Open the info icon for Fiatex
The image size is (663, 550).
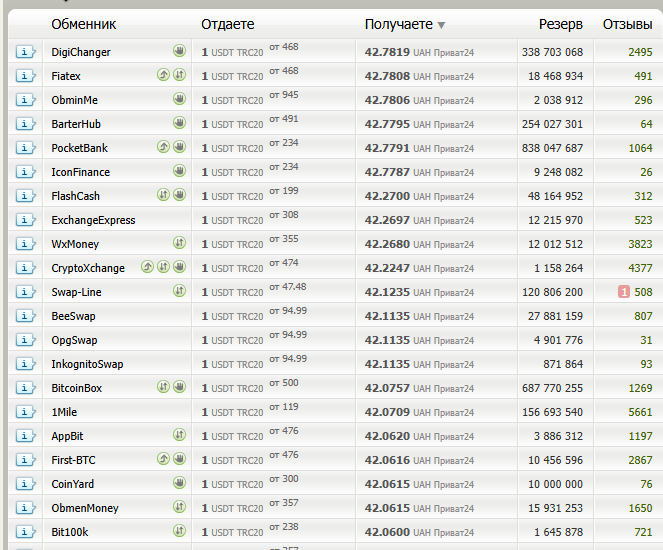(x=25, y=76)
